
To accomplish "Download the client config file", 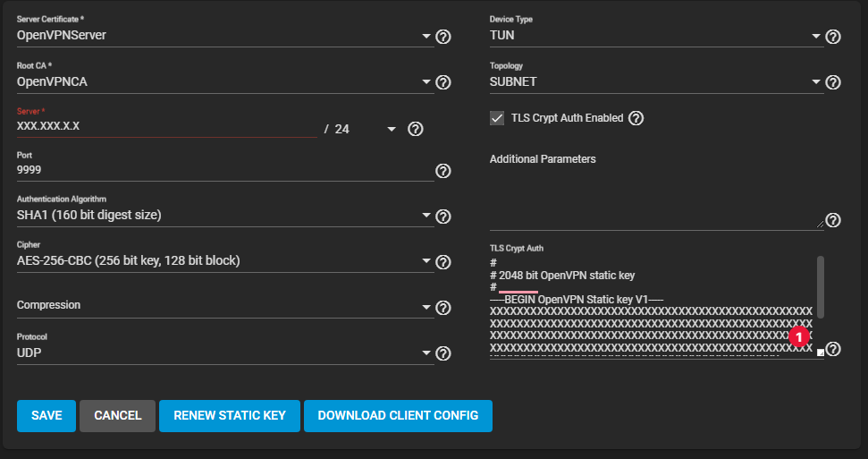I will point(398,415).
